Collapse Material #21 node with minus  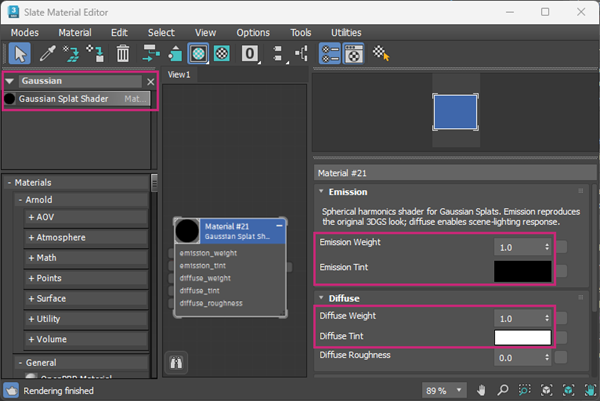click(x=279, y=226)
